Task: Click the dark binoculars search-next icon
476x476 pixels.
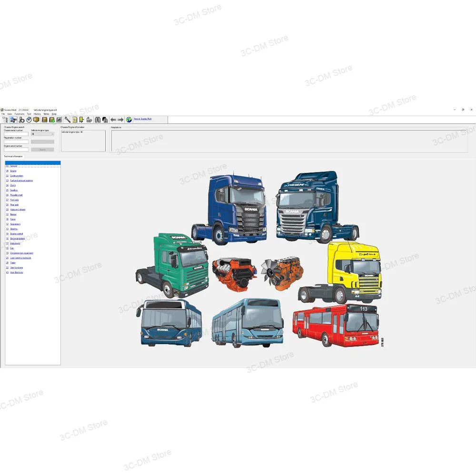Action: point(105,120)
